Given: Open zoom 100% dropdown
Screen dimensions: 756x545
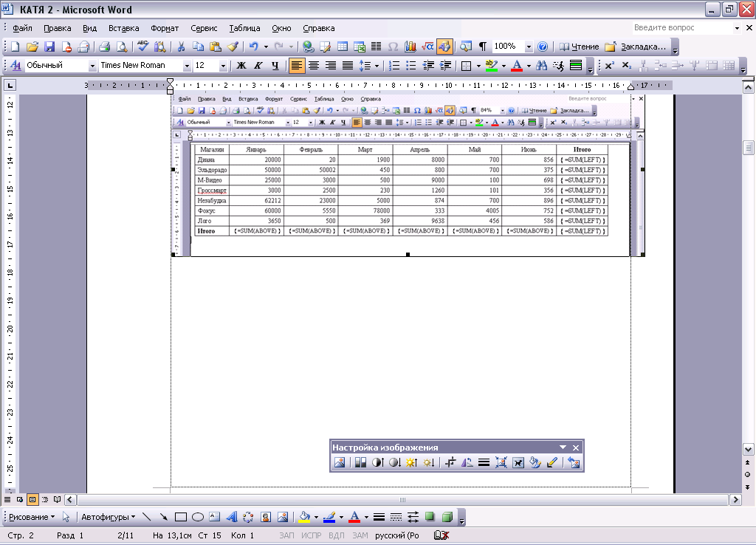Looking at the screenshot, I should (x=529, y=47).
